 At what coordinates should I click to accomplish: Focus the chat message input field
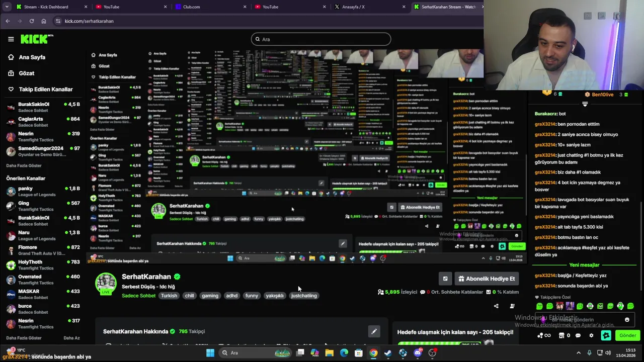point(584,320)
